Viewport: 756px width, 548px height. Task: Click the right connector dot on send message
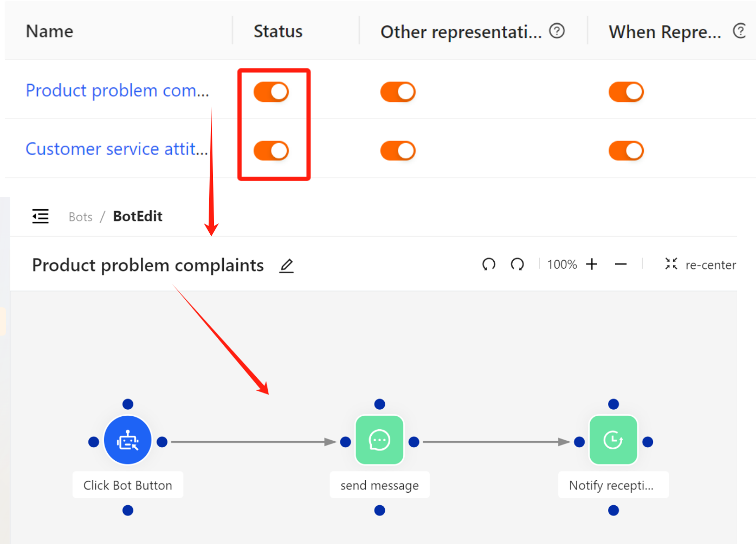pyautogui.click(x=414, y=442)
